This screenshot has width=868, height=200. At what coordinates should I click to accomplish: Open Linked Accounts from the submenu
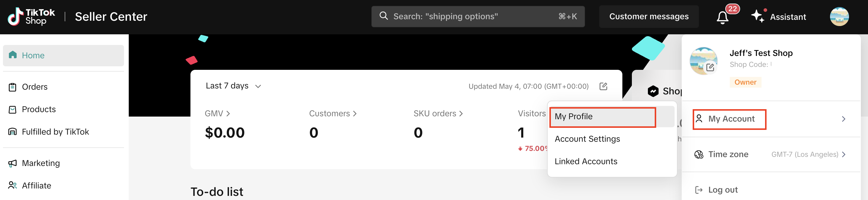pyautogui.click(x=586, y=162)
